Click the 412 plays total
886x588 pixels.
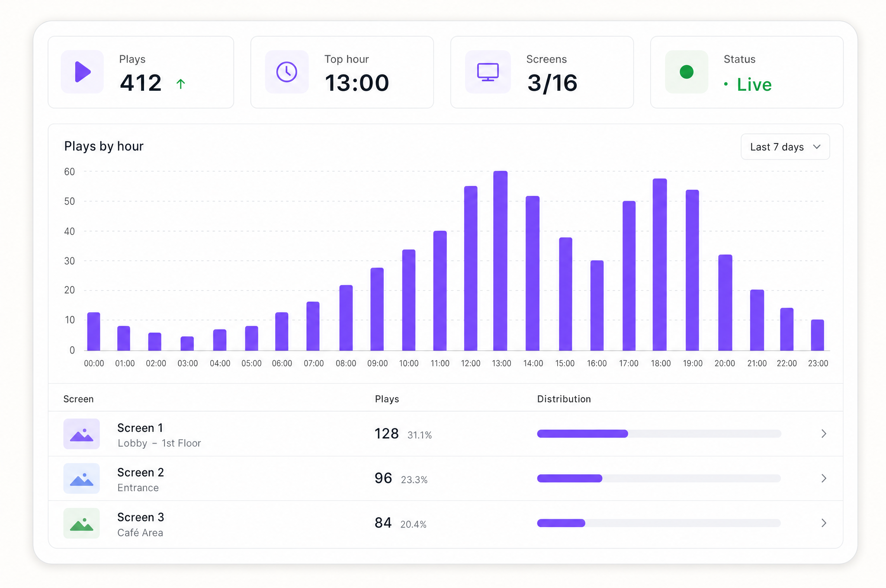(141, 83)
